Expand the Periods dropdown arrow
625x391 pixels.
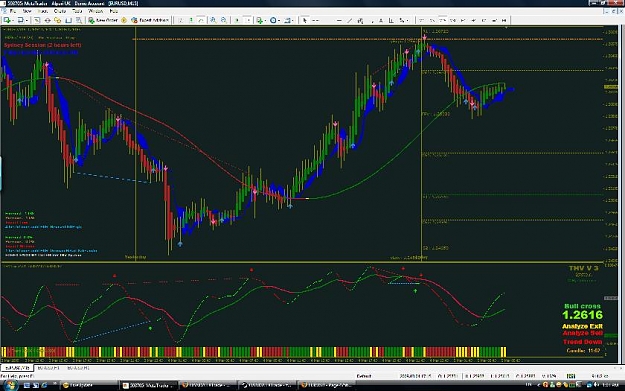pos(279,20)
